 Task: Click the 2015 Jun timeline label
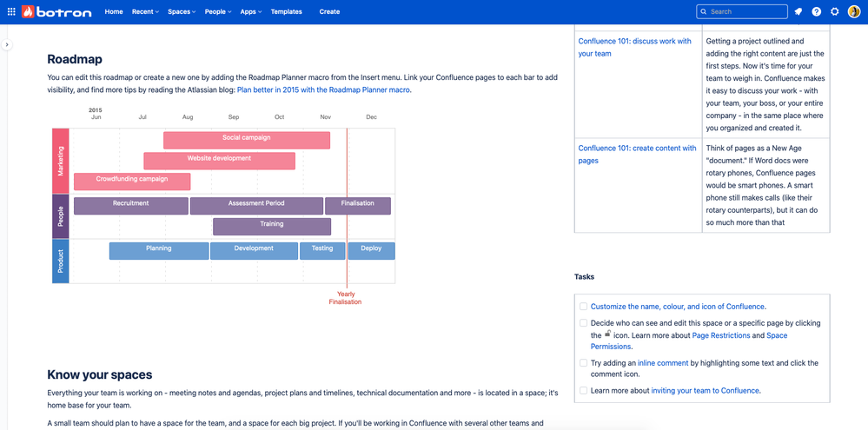point(96,114)
